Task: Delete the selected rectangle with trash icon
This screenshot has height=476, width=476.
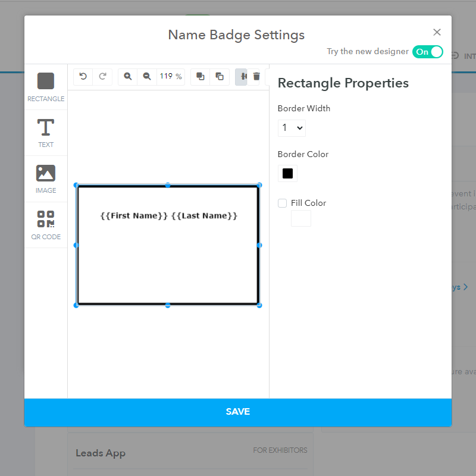Action: 256,76
